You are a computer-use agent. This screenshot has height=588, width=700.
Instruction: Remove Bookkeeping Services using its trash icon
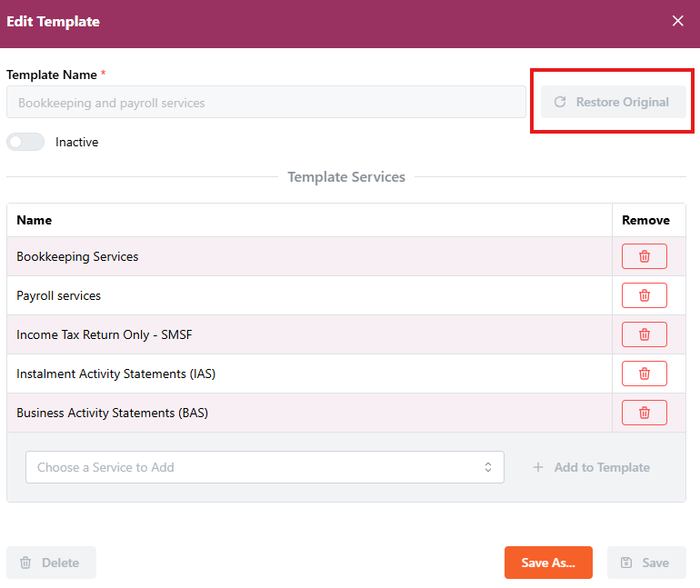tap(644, 256)
